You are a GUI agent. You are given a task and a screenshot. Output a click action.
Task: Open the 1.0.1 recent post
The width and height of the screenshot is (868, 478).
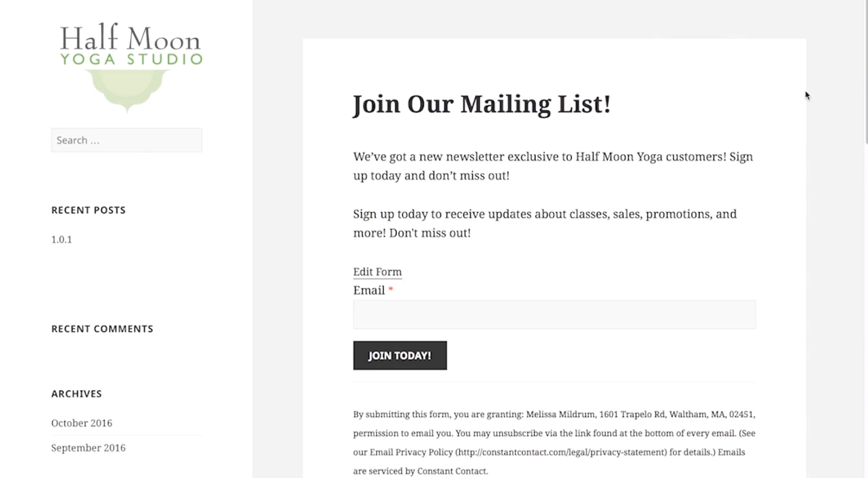[x=61, y=239]
